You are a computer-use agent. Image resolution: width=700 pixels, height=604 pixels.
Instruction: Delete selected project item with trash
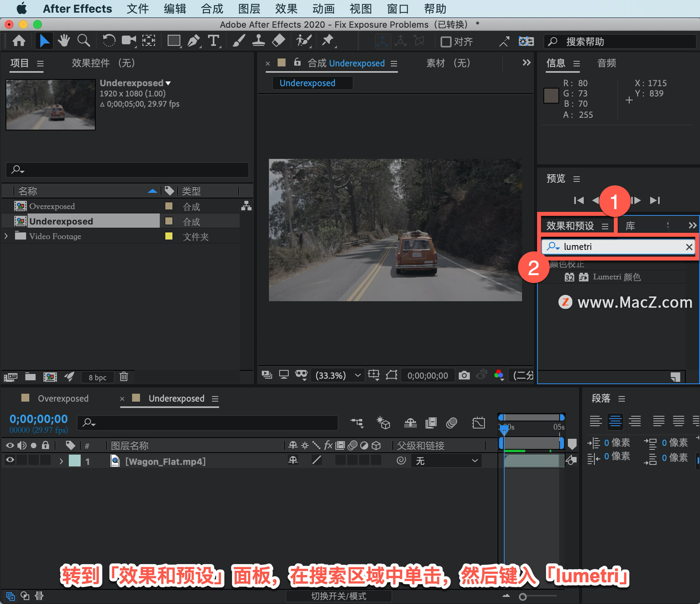tap(124, 377)
